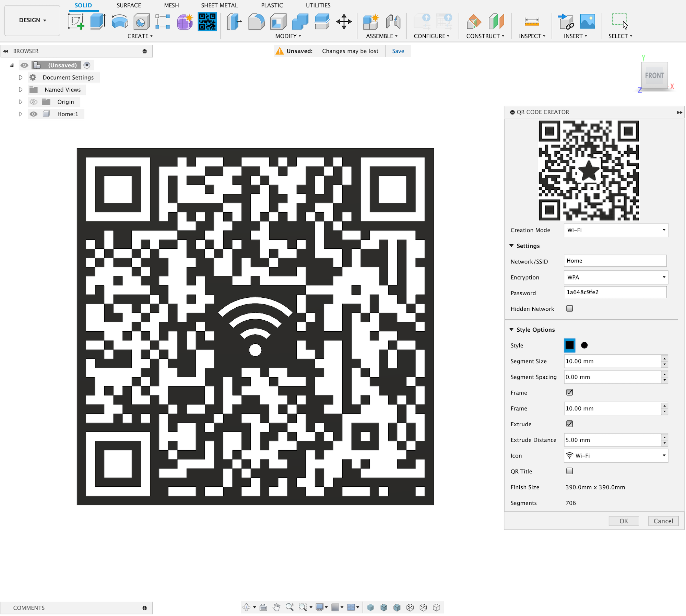686x616 pixels.
Task: Click the Pan hand tool icon
Action: point(276,607)
